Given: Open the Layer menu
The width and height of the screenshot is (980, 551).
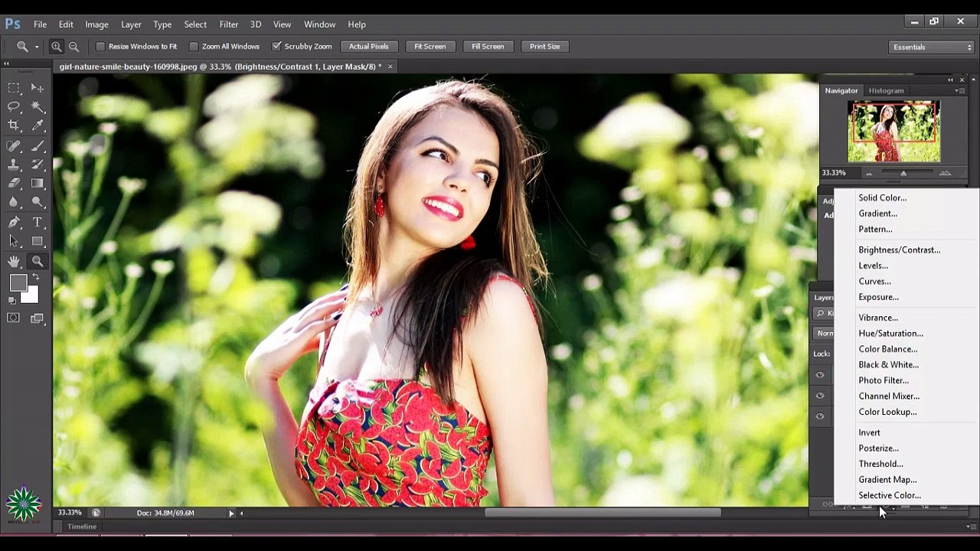Looking at the screenshot, I should pyautogui.click(x=131, y=24).
